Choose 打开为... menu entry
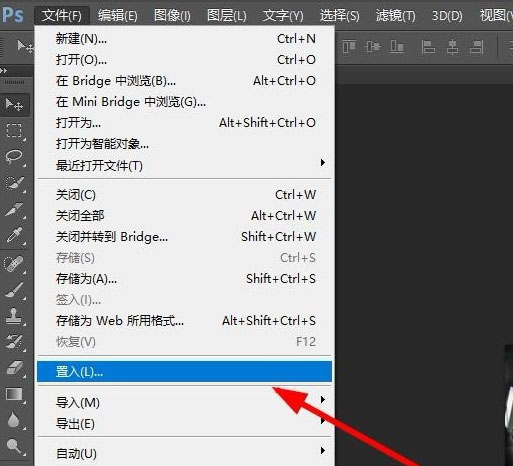Screen dimensions: 513x466 click(184, 123)
